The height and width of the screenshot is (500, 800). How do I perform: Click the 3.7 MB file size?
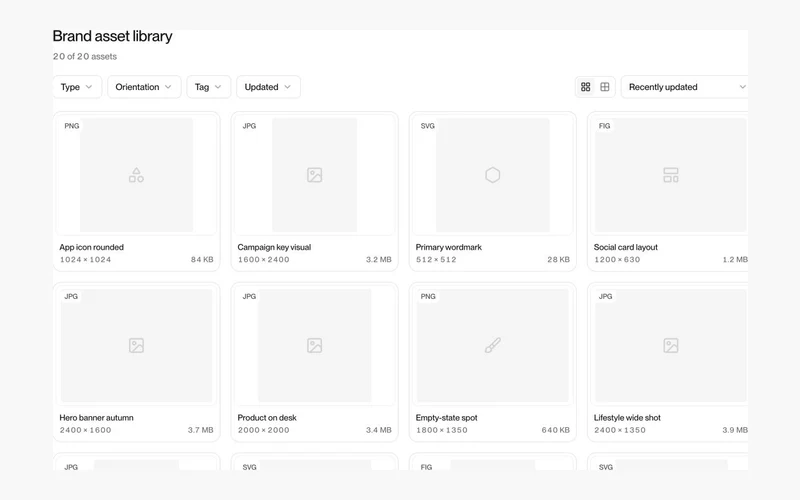click(201, 430)
